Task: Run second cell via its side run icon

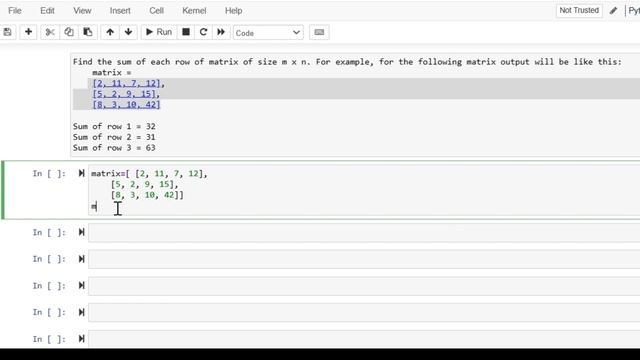Action: (81, 232)
